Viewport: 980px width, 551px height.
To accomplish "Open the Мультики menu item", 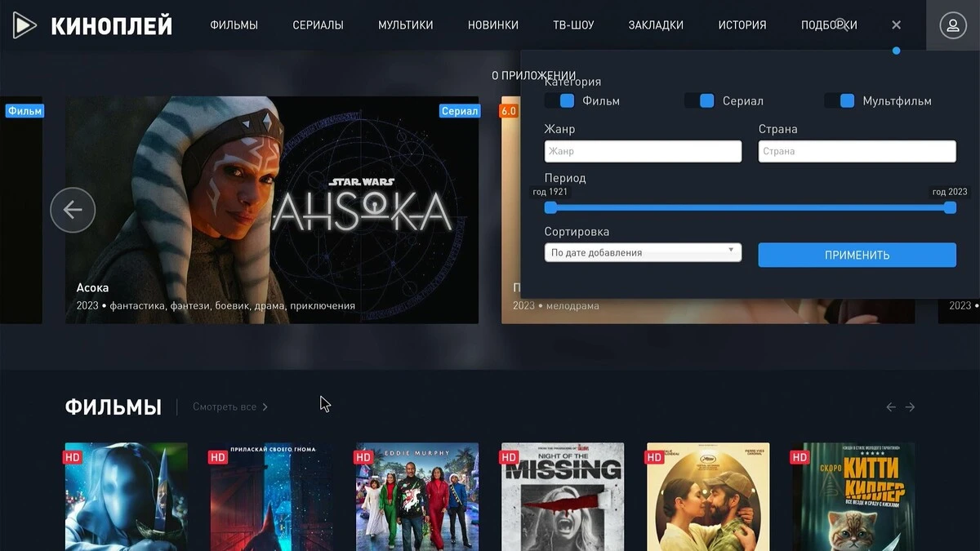I will pos(405,25).
